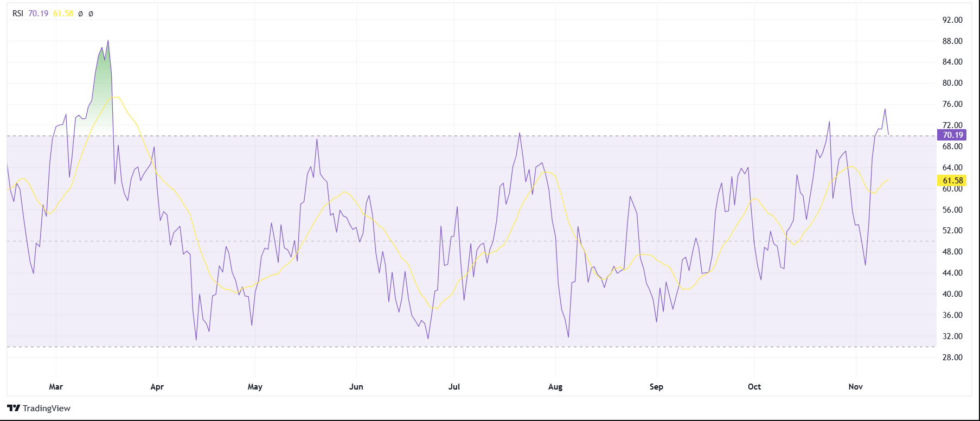Click the 32.00 scale value
The width and height of the screenshot is (980, 421).
coord(952,336)
